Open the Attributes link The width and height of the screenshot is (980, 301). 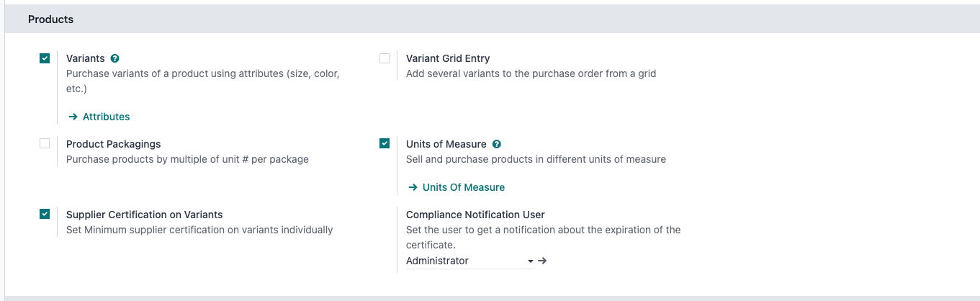coord(106,117)
